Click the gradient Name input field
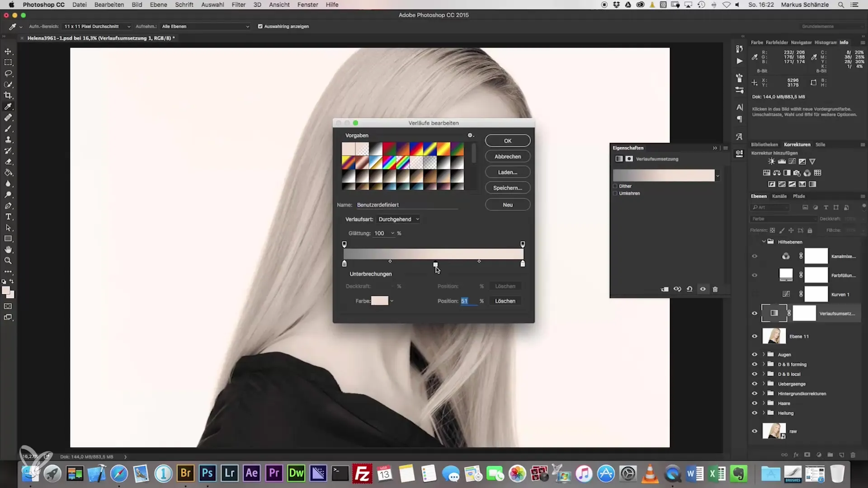 click(x=407, y=205)
